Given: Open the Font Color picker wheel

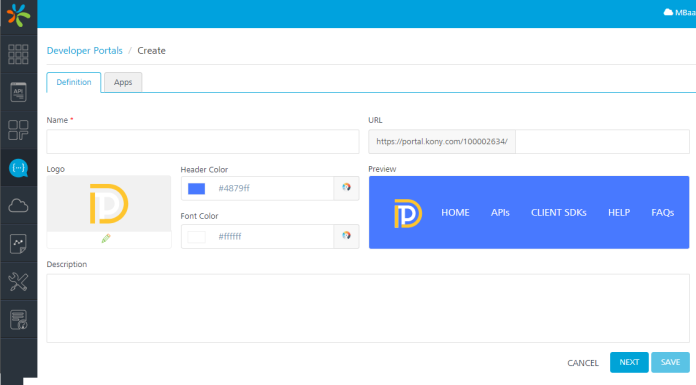Looking at the screenshot, I should pos(346,236).
